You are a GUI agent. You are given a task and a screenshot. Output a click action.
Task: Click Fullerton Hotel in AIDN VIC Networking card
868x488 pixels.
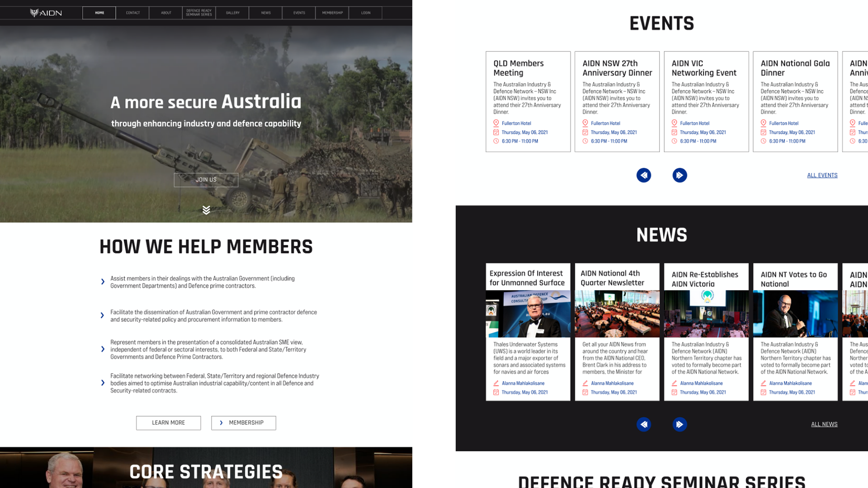click(695, 123)
